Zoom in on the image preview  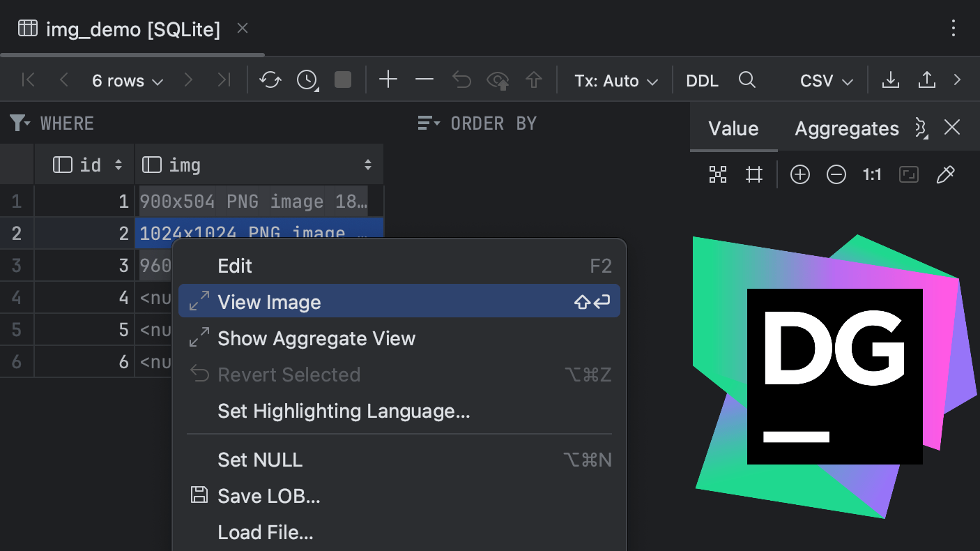pos(800,174)
